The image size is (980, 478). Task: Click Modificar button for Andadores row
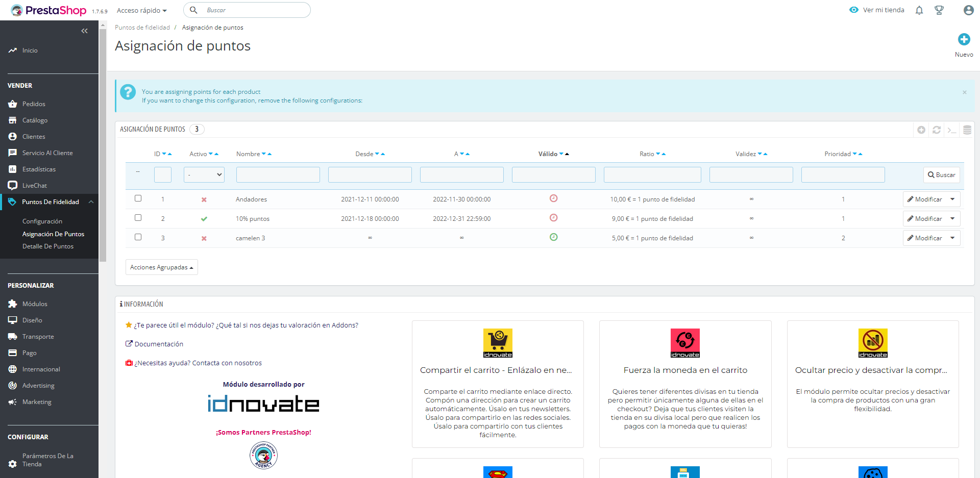click(x=924, y=199)
